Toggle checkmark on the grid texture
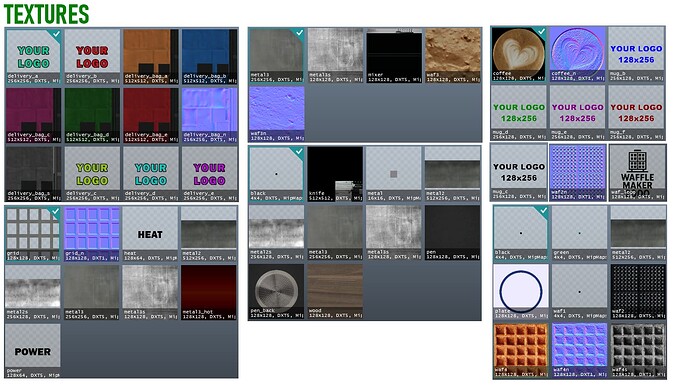Image resolution: width=690 pixels, height=388 pixels. click(x=55, y=212)
